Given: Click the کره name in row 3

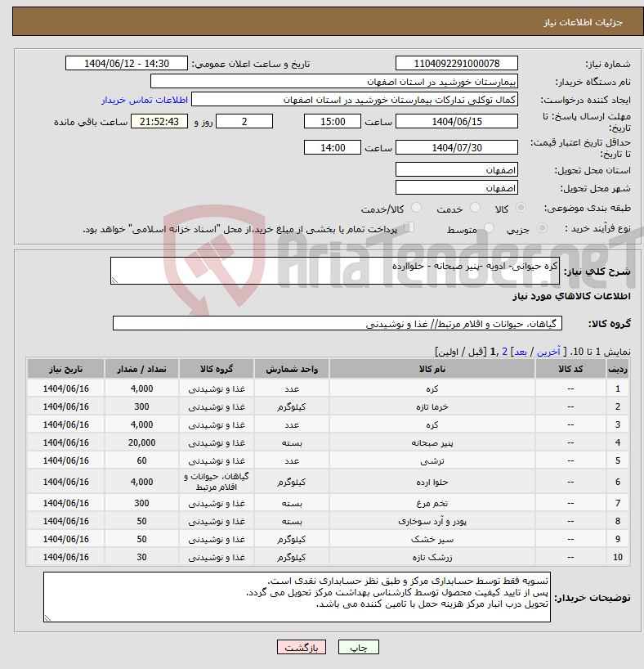Looking at the screenshot, I should tap(432, 425).
